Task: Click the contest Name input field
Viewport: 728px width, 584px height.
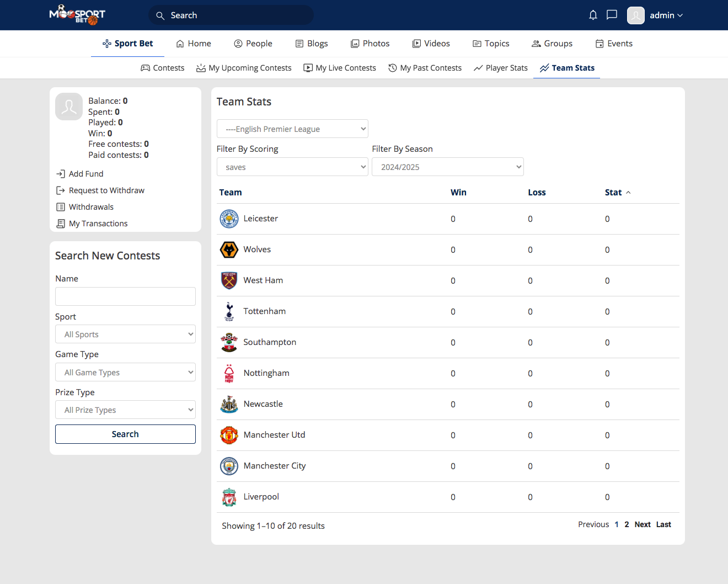Action: [x=125, y=296]
